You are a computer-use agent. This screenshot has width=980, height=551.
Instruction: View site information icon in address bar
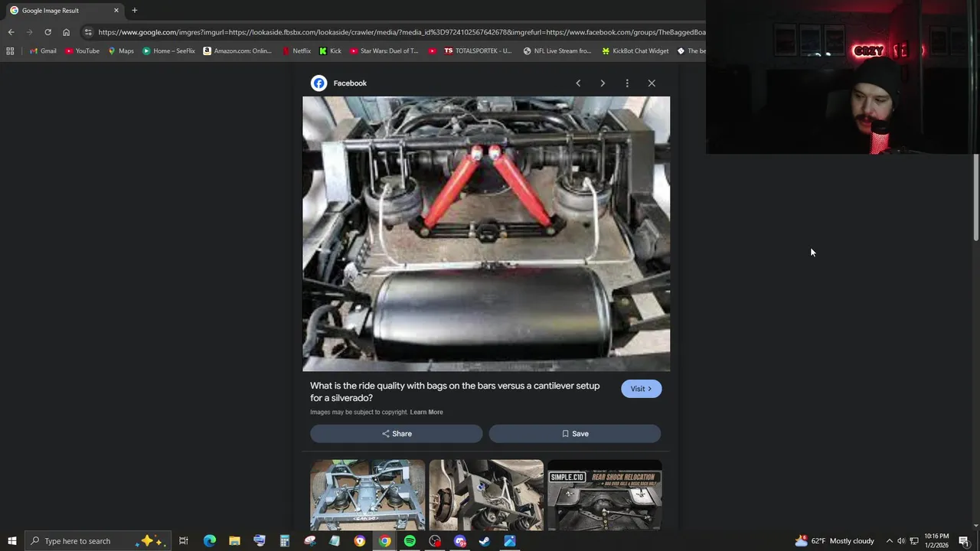coord(88,32)
